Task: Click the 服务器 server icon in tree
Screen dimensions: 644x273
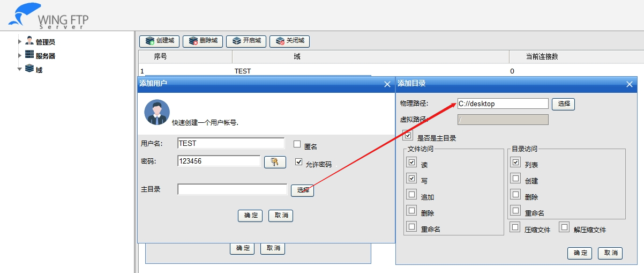Action: [29, 55]
